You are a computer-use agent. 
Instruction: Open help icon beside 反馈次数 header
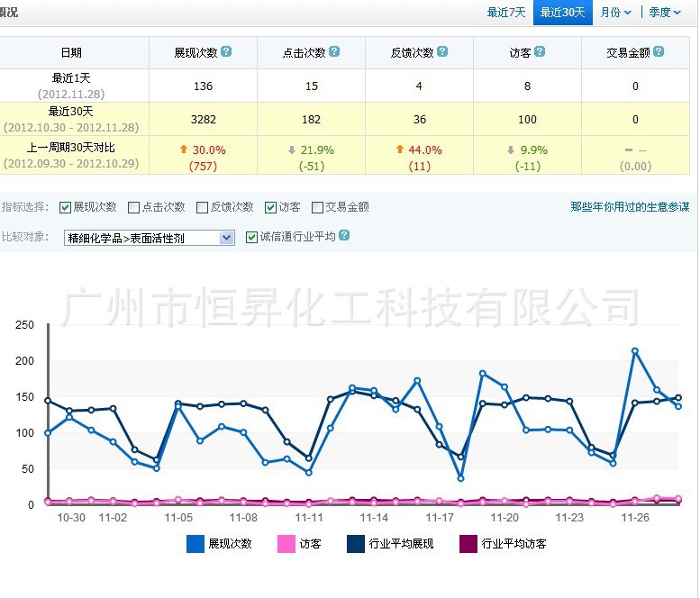click(x=442, y=51)
